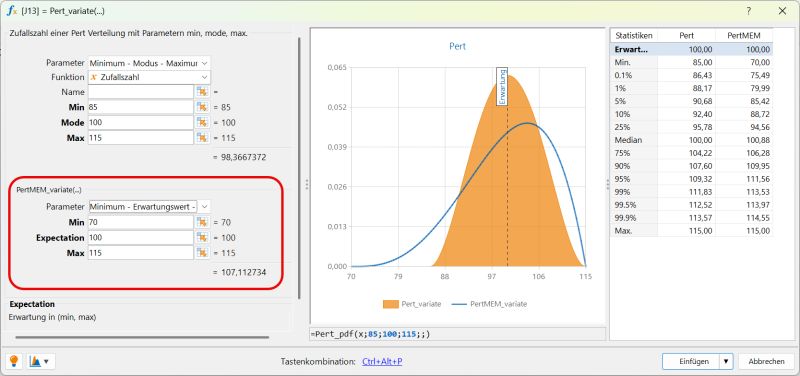Click the 10% row label
This screenshot has width=800, height=376.
pos(622,114)
